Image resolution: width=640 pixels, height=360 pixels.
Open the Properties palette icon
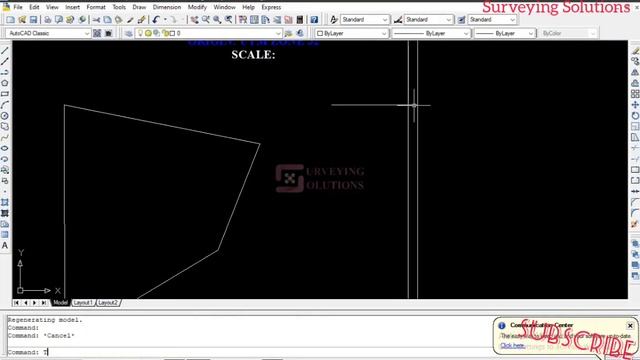(243, 20)
